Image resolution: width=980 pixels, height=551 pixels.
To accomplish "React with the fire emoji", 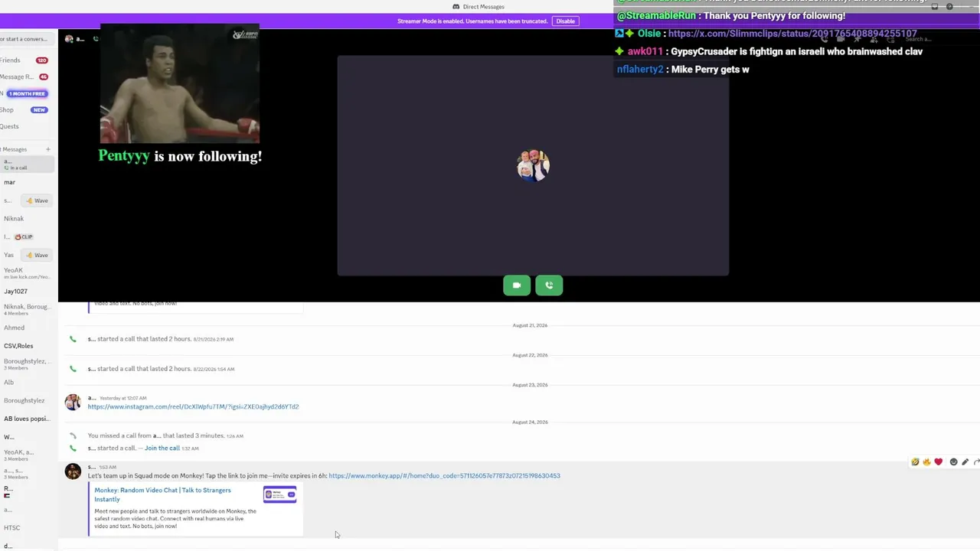I will (x=926, y=462).
